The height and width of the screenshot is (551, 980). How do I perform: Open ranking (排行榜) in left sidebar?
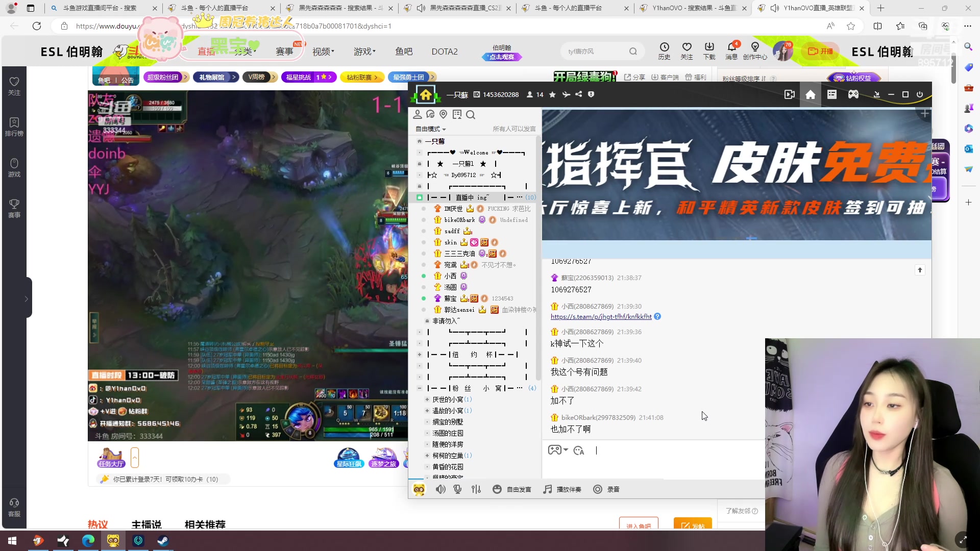pos(14,127)
